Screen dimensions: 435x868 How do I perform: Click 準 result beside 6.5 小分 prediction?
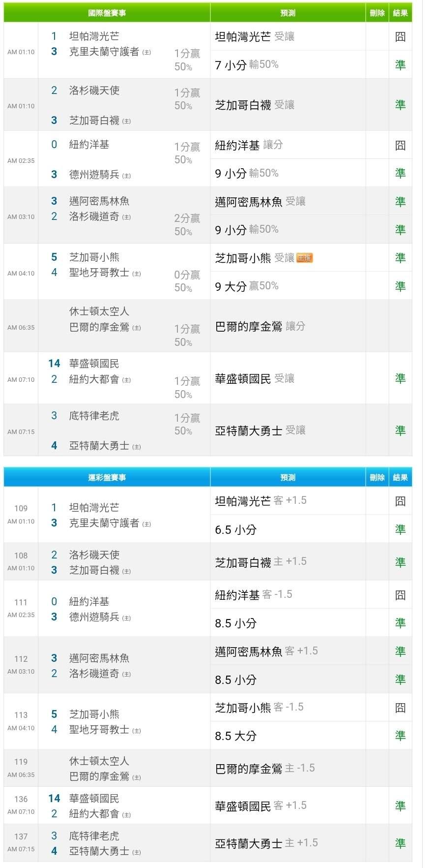coord(400,529)
